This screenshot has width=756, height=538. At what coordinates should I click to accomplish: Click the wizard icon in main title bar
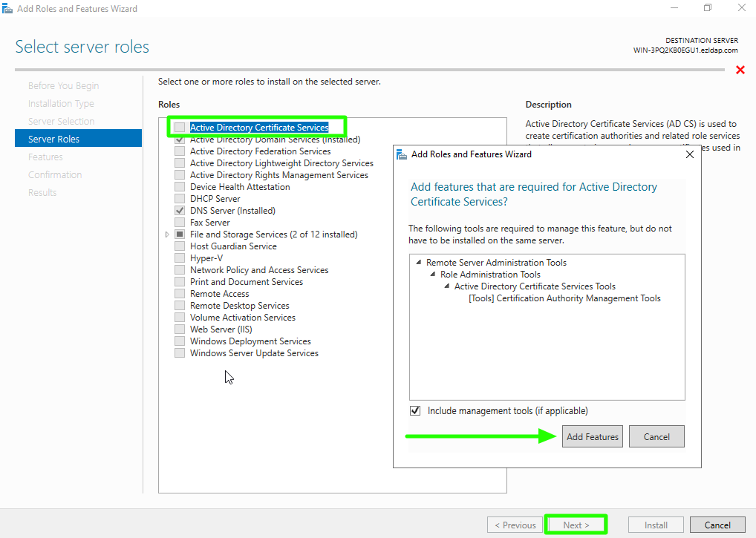(7, 9)
